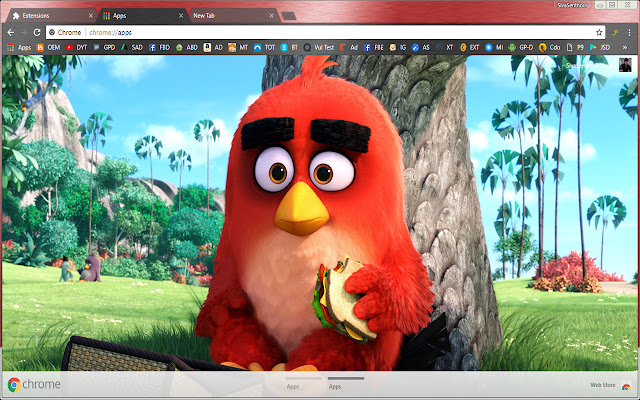Open the ABD bookmark

coord(187,47)
